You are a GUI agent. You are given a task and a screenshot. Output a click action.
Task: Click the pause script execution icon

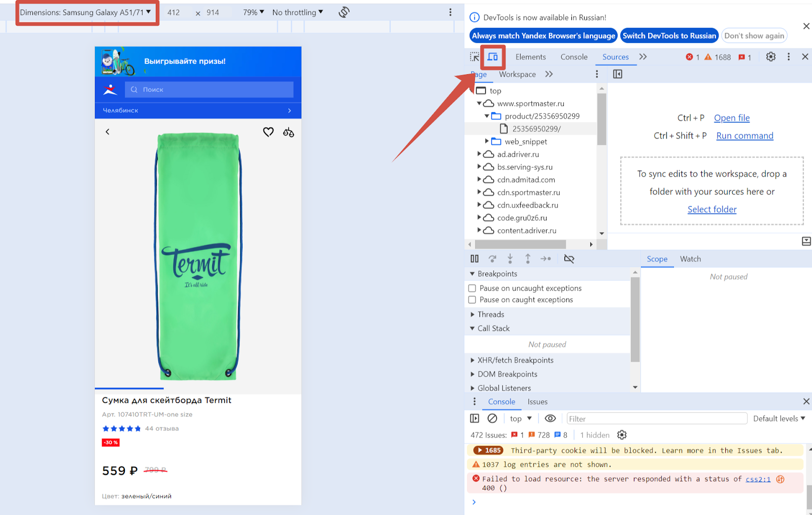coord(475,259)
